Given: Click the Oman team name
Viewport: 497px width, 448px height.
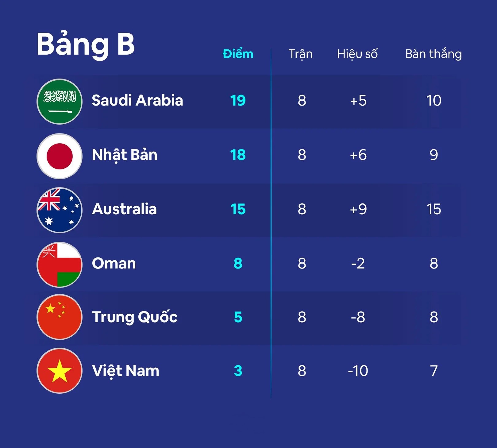Looking at the screenshot, I should click(114, 263).
